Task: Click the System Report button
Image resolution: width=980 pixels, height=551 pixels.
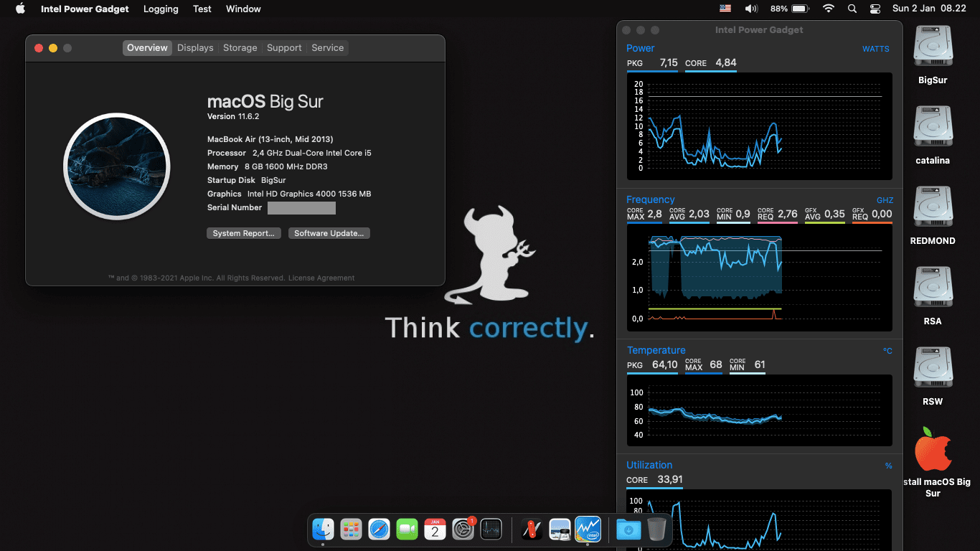Action: coord(244,233)
